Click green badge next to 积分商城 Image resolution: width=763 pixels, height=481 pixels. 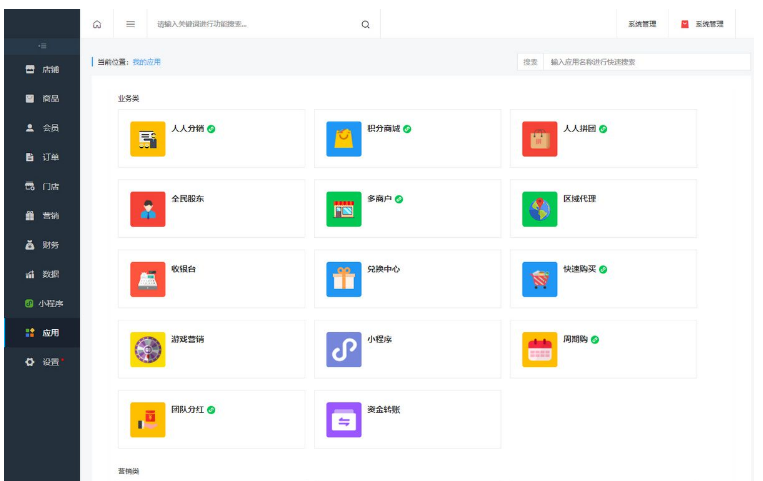[x=407, y=129]
